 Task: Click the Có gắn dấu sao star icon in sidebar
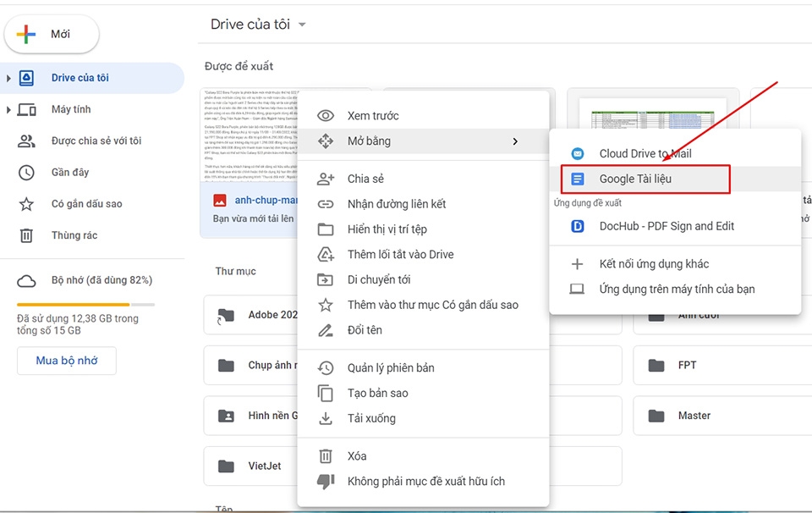pos(26,204)
